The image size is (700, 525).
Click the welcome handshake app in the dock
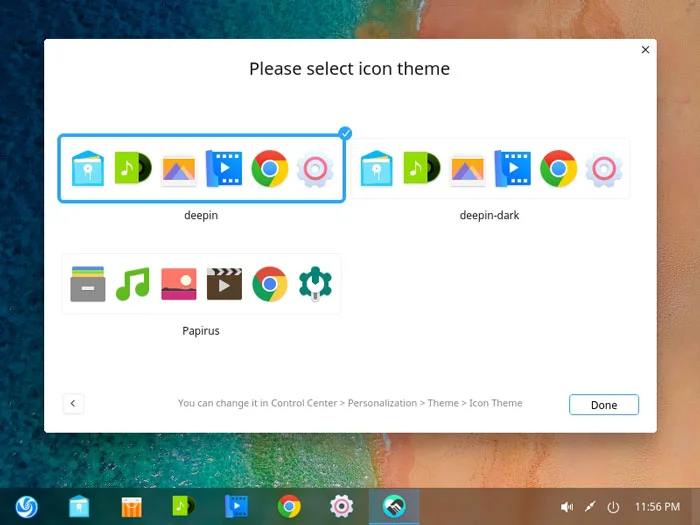pos(394,506)
